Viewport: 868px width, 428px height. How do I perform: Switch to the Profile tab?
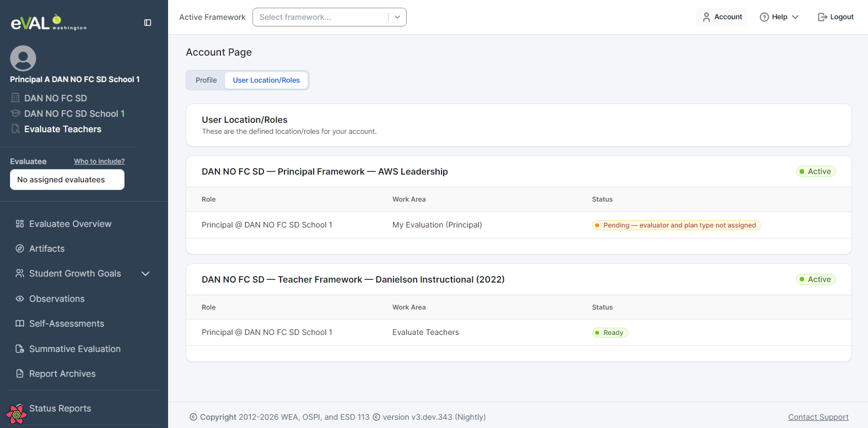click(x=206, y=80)
